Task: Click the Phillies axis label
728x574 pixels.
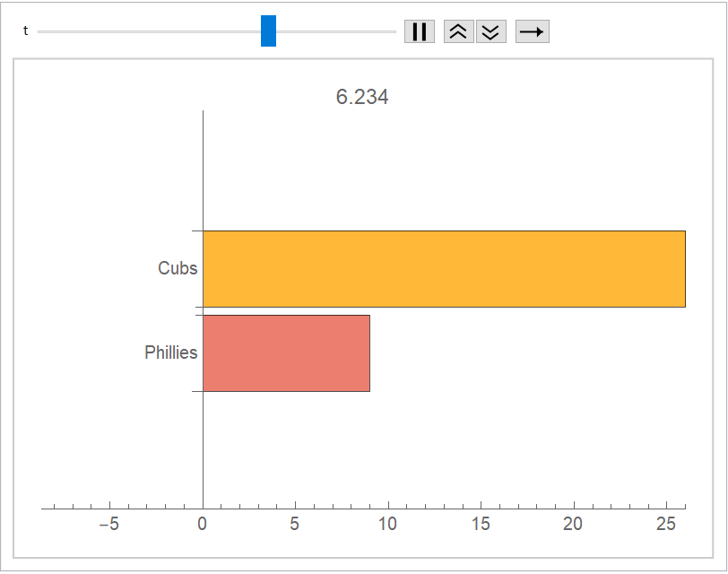Action: 170,352
